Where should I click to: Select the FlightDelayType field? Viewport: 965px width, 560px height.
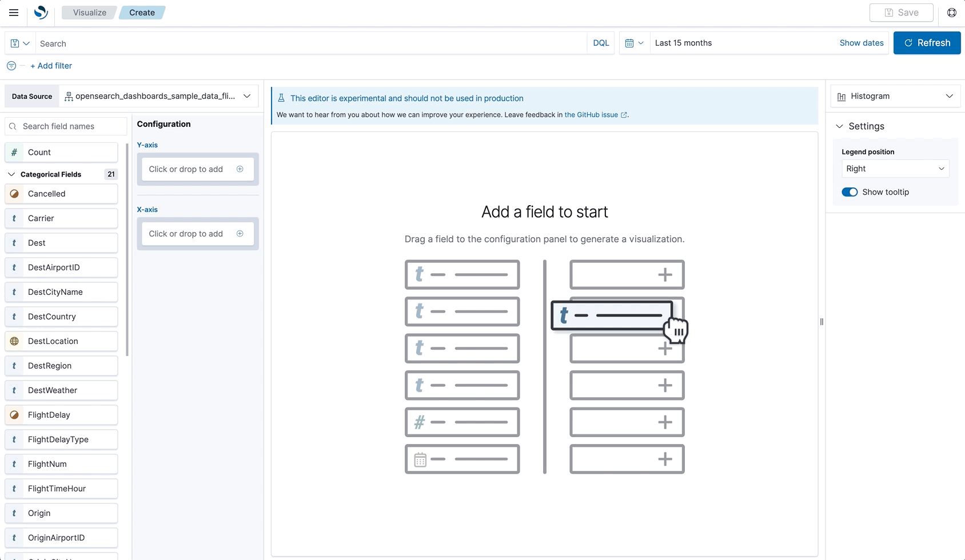61,439
